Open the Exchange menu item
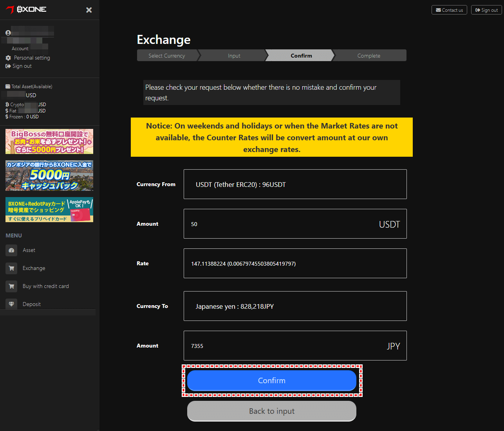This screenshot has height=431, width=504. (x=34, y=268)
